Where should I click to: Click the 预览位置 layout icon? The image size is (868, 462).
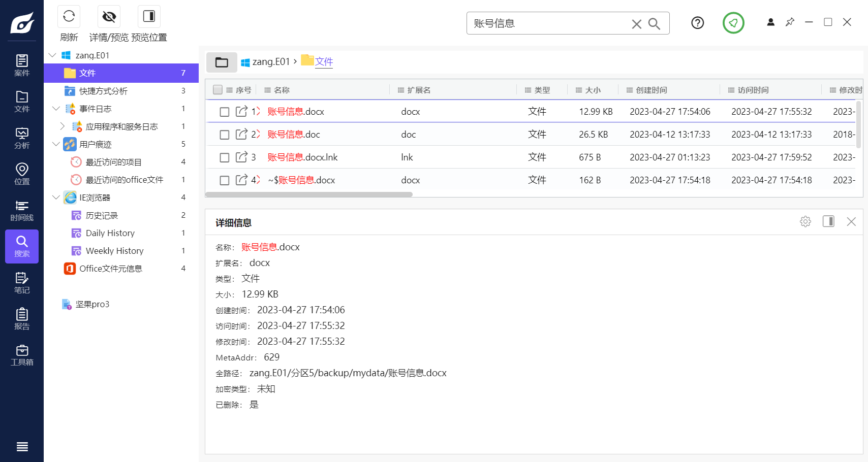[x=149, y=16]
